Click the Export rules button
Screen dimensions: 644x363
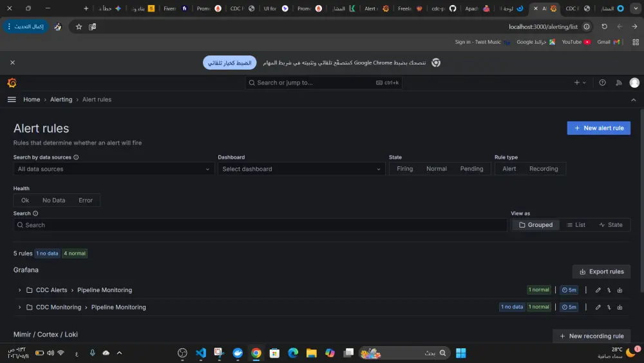pyautogui.click(x=601, y=271)
